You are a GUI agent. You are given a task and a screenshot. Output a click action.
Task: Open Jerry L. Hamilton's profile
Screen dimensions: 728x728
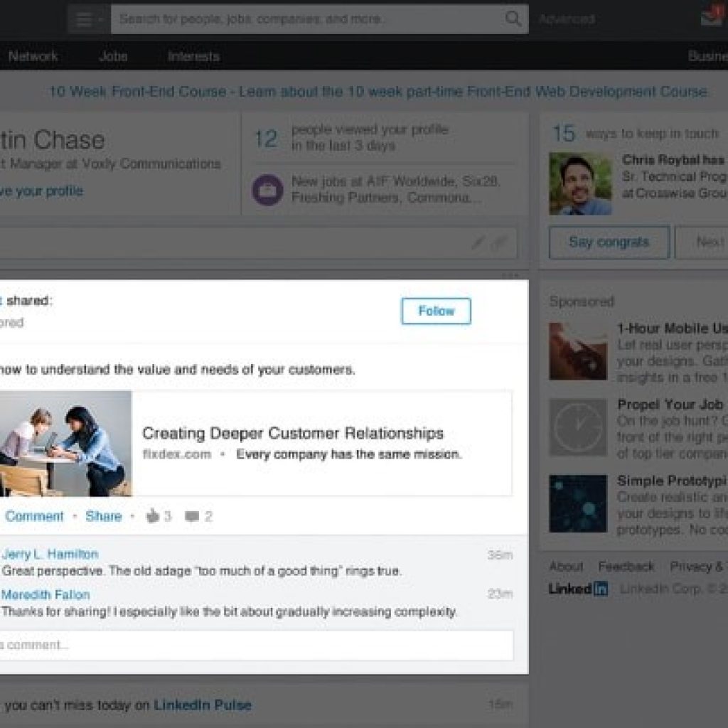(50, 554)
